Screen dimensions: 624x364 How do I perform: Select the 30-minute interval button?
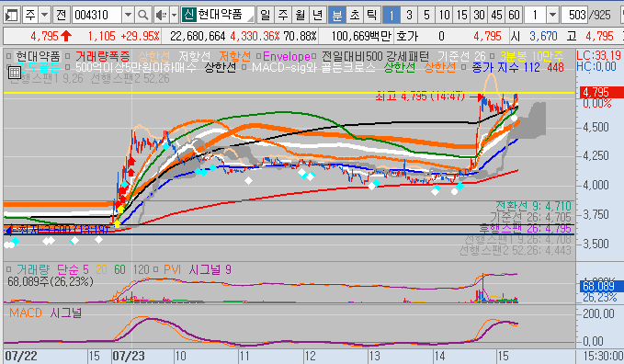479,15
